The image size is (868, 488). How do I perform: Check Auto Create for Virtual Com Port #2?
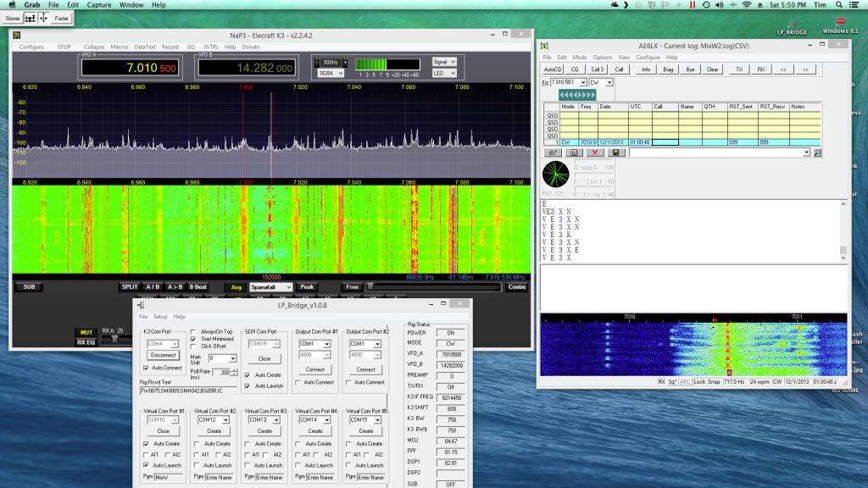tap(197, 444)
